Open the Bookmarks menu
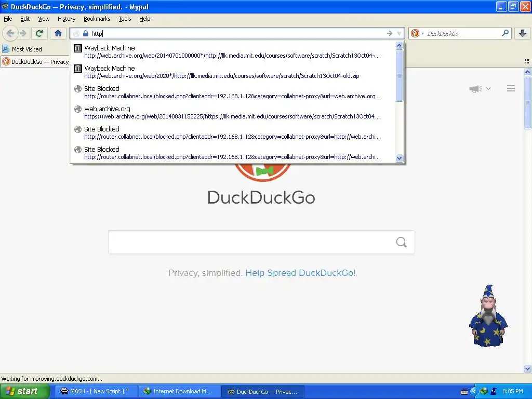Screen dimensions: 532x399 97,19
